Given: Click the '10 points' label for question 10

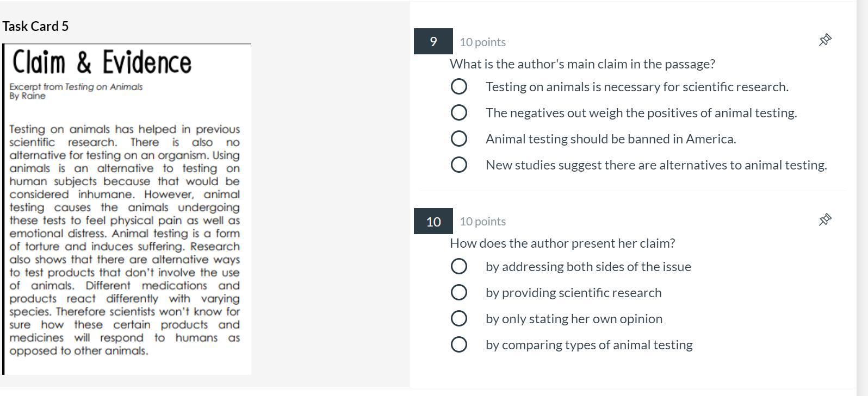Looking at the screenshot, I should point(482,221).
